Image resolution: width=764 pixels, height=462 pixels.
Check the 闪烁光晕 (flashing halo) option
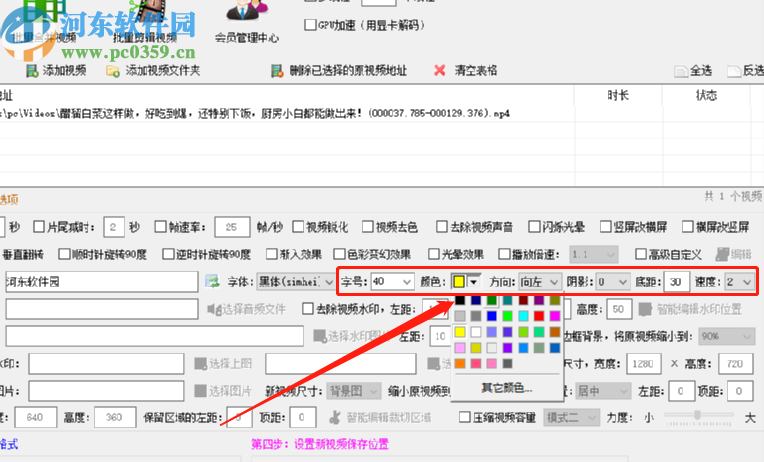pyautogui.click(x=535, y=227)
